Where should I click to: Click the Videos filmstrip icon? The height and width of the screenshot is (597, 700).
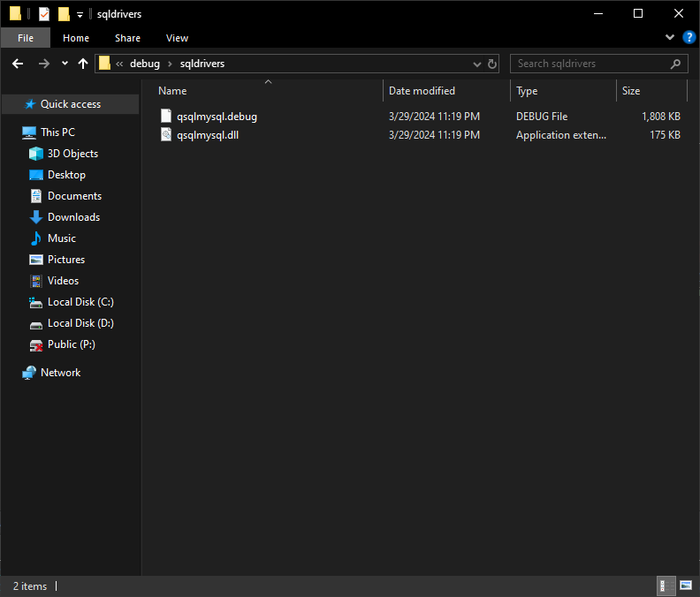point(35,281)
